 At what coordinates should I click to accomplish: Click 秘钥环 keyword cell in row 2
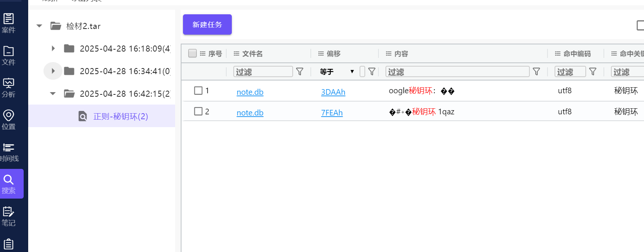[626, 112]
